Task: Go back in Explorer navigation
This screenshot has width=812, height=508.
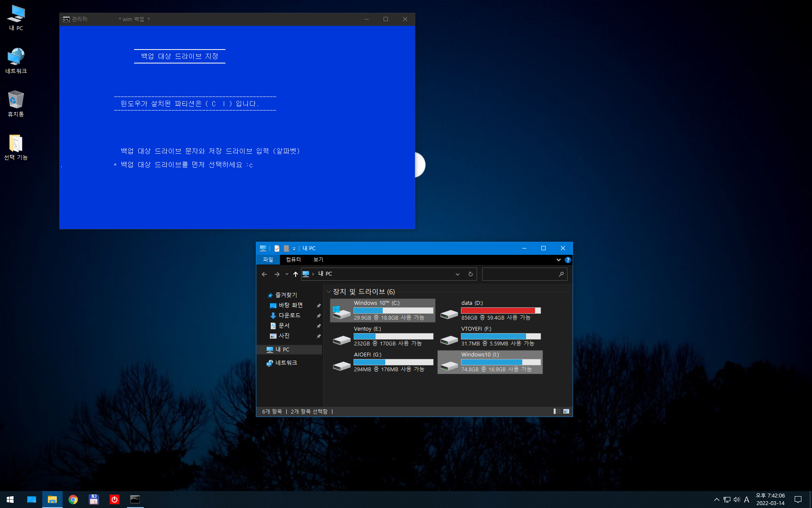Action: coord(264,274)
